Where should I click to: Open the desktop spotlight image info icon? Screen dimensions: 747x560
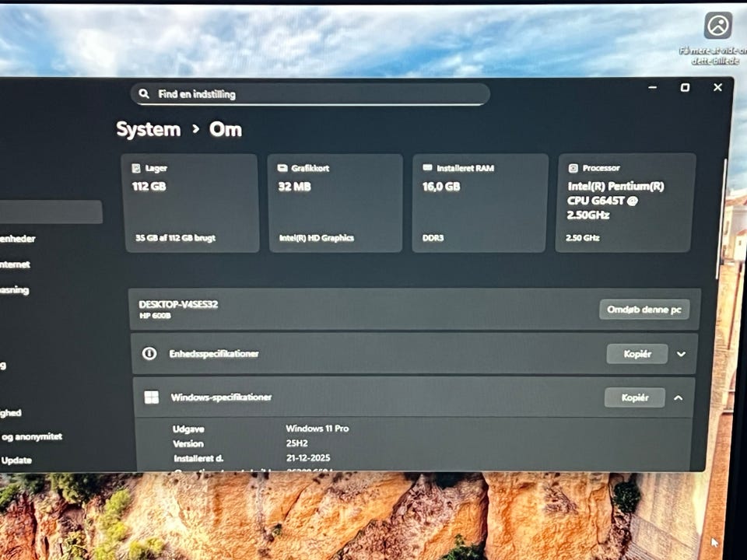point(718,25)
